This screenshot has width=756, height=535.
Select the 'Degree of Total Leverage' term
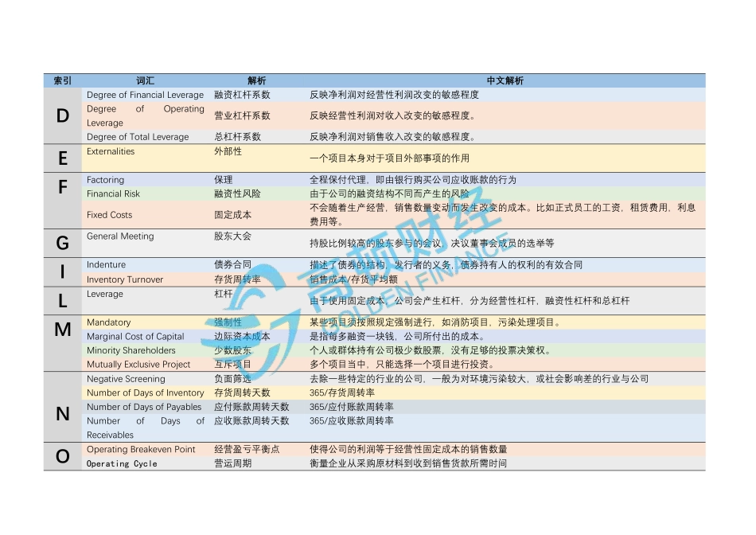pyautogui.click(x=138, y=137)
